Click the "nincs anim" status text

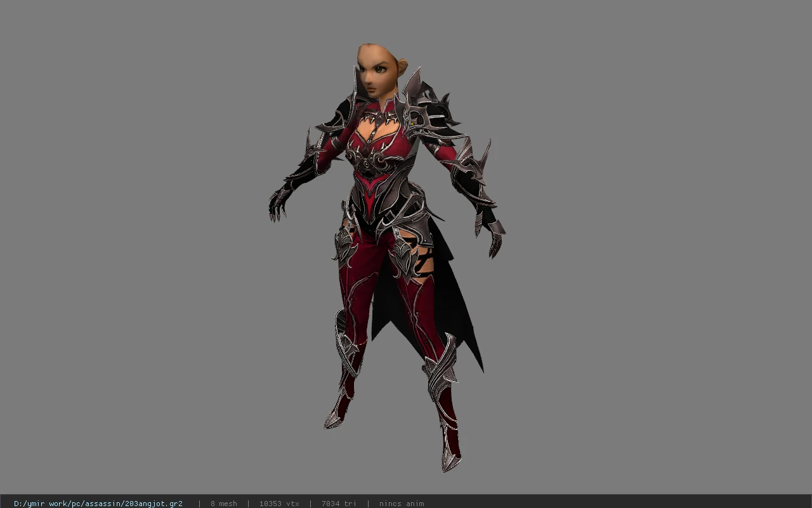pyautogui.click(x=402, y=504)
